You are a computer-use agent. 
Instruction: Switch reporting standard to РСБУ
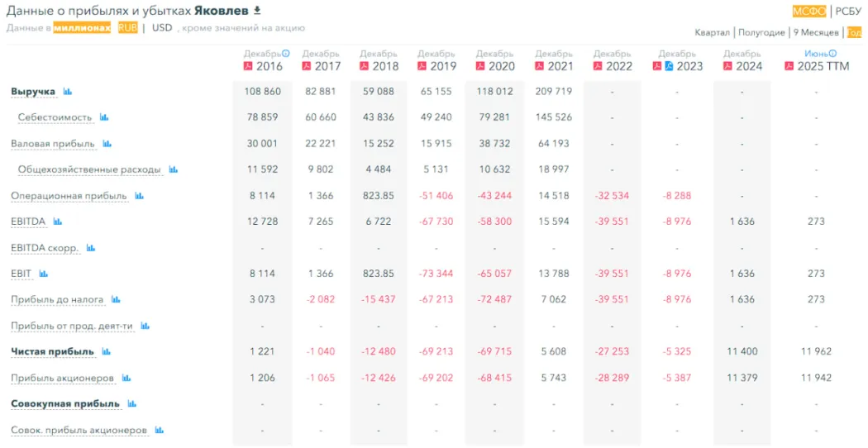pyautogui.click(x=848, y=11)
